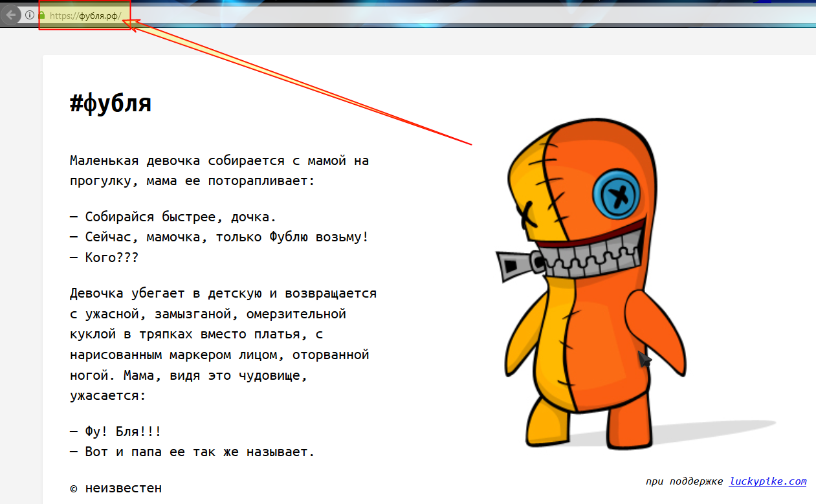Click the paragraph starting "Маленькая девочка"

coord(219,171)
